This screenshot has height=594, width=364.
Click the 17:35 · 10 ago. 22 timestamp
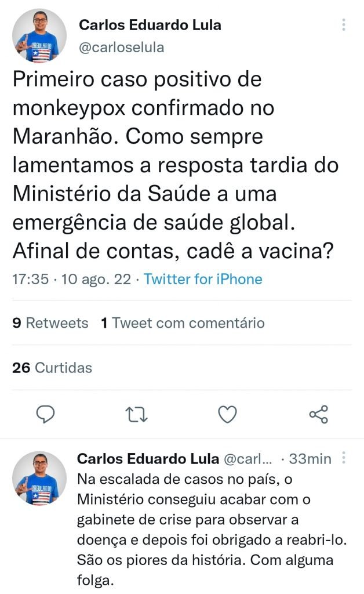71,279
